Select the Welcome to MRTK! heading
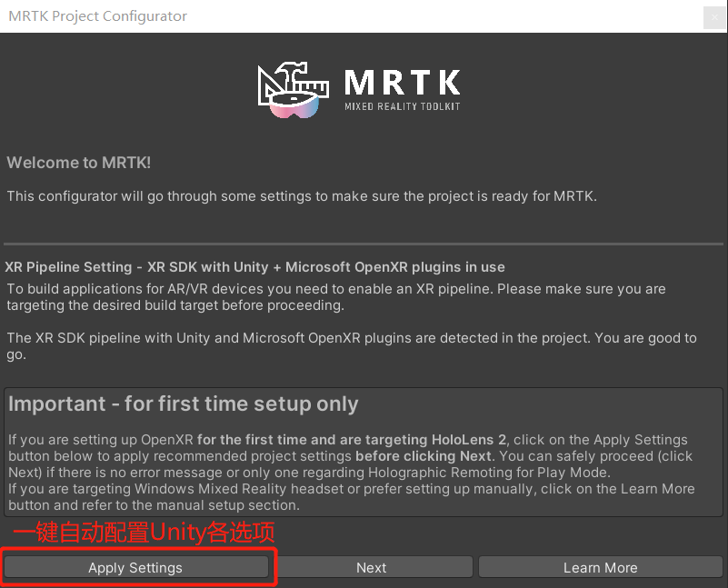The width and height of the screenshot is (728, 588). (78, 163)
